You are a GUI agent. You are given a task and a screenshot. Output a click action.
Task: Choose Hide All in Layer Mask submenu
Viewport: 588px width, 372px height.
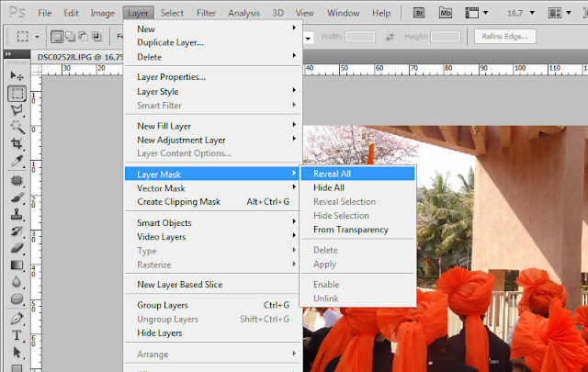click(357, 187)
